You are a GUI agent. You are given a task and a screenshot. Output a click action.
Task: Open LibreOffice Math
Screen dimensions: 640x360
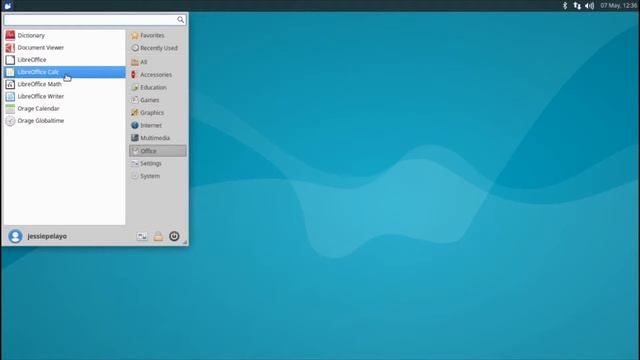tap(64, 84)
